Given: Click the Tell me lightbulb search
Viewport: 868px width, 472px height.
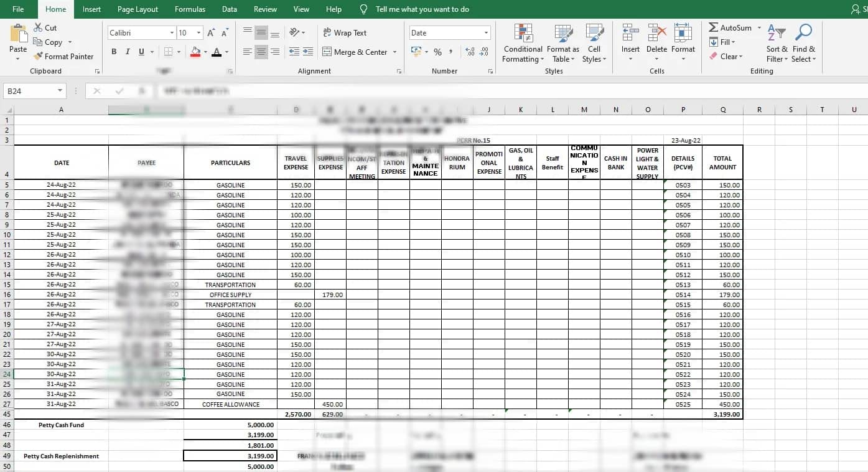Looking at the screenshot, I should pyautogui.click(x=364, y=9).
